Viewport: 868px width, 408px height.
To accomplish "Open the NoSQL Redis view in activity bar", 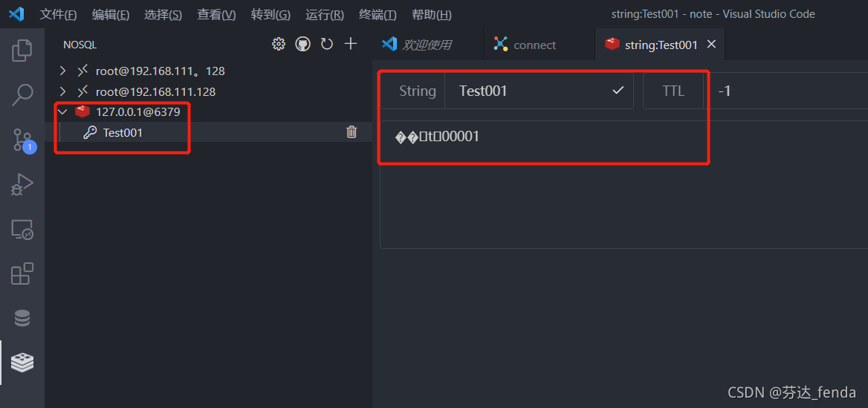I will pyautogui.click(x=22, y=363).
